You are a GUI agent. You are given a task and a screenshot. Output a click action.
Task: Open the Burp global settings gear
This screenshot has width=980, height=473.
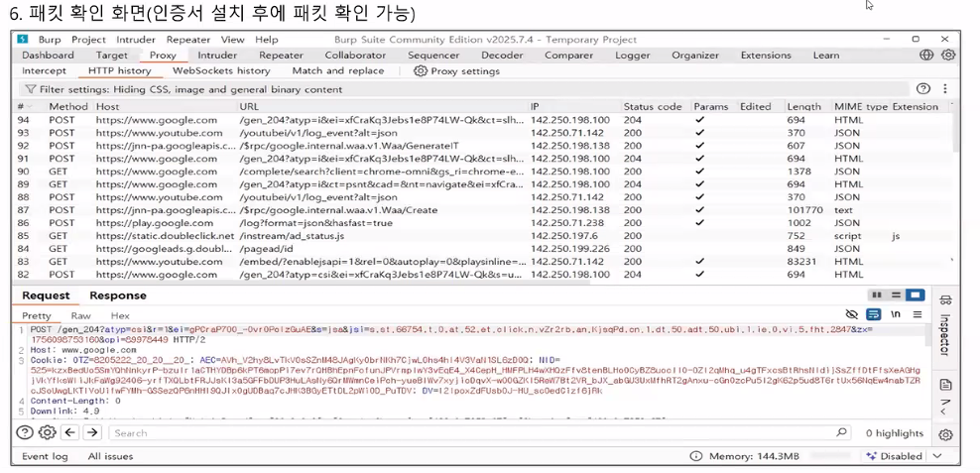click(948, 55)
